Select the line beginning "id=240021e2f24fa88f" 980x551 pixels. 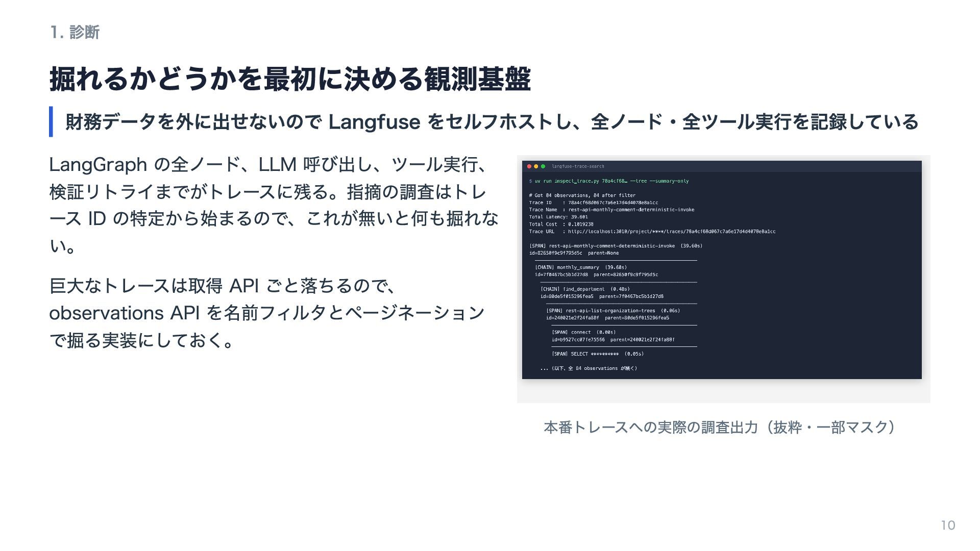click(x=607, y=318)
